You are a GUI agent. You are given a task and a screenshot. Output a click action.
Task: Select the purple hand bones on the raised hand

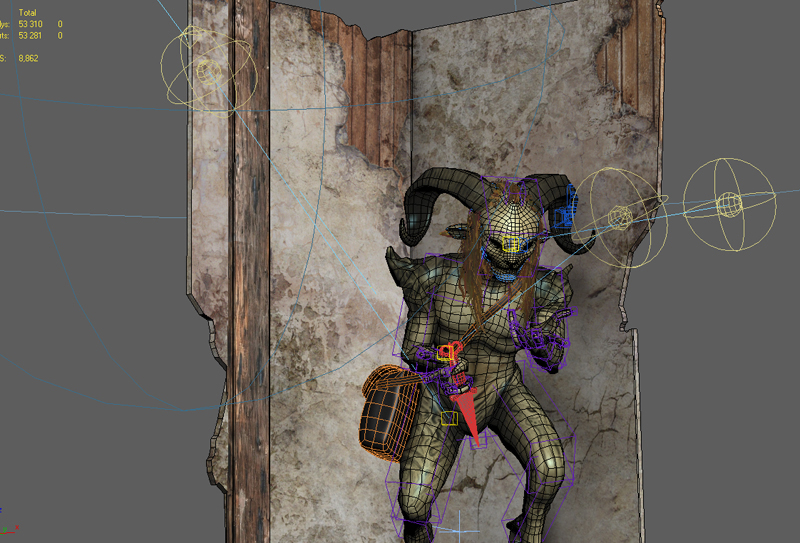pos(541,339)
